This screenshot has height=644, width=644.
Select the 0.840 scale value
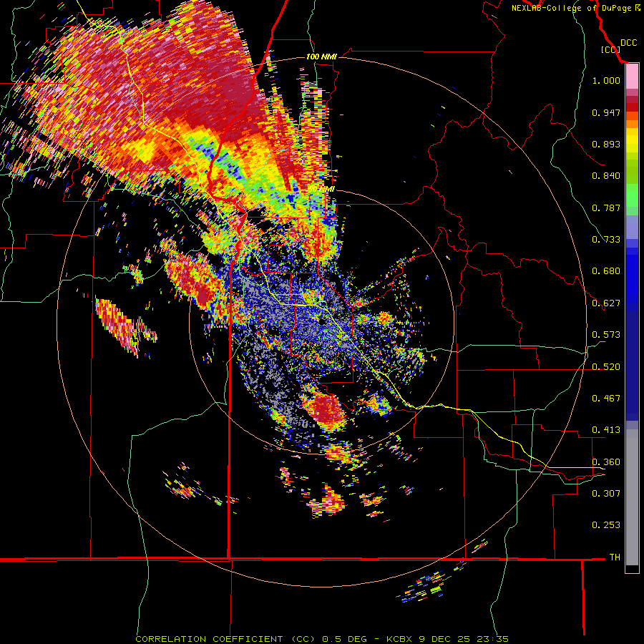[606, 176]
